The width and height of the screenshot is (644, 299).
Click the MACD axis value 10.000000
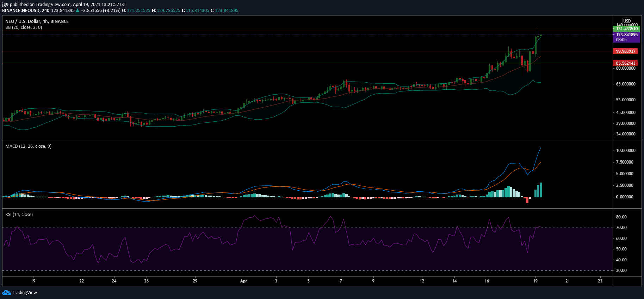(x=626, y=151)
